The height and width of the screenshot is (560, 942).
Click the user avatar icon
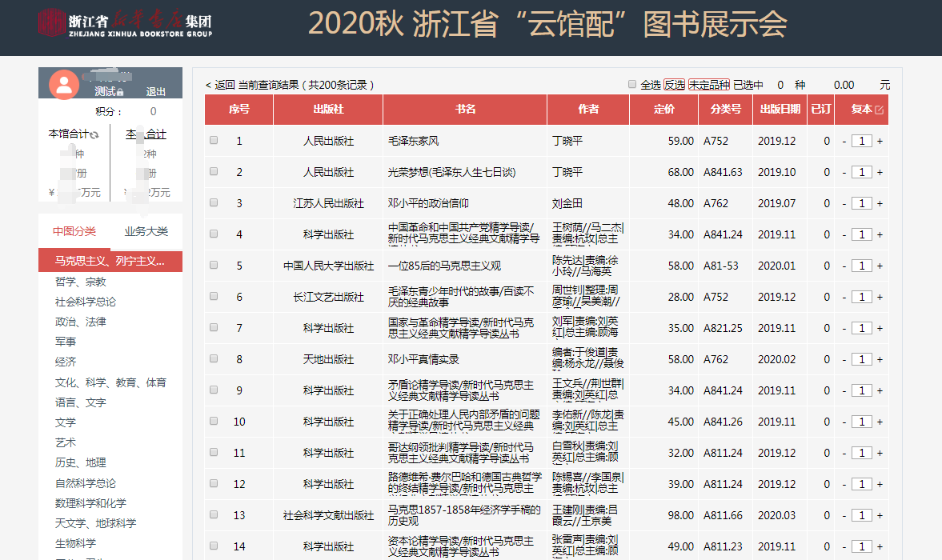point(64,84)
